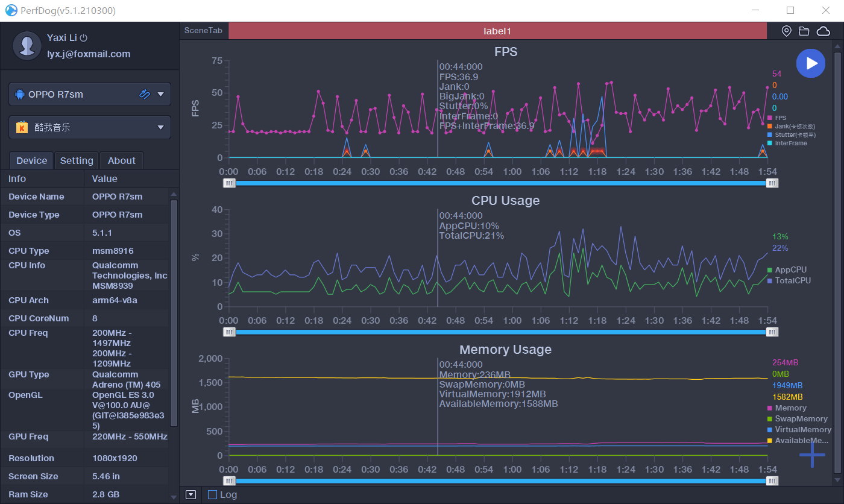Open the folder icon in top bar

tap(804, 31)
